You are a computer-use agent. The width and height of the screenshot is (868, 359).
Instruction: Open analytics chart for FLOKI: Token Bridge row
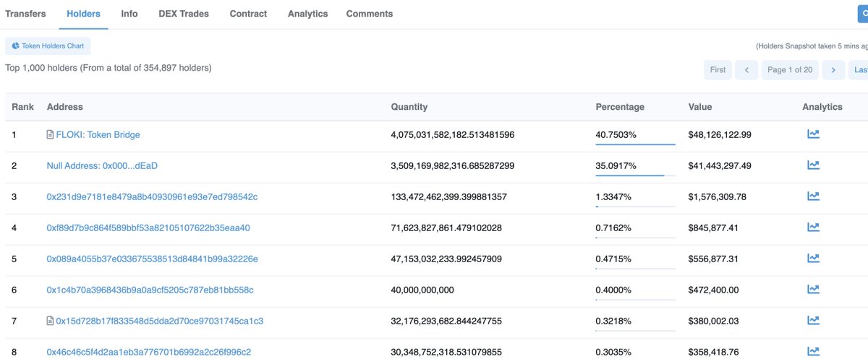(x=813, y=134)
